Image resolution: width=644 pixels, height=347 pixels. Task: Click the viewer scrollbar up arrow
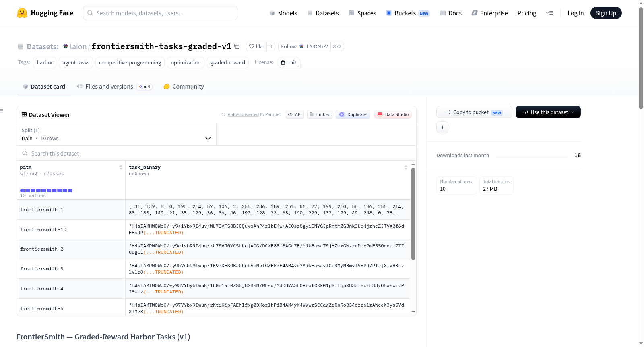[x=413, y=164]
